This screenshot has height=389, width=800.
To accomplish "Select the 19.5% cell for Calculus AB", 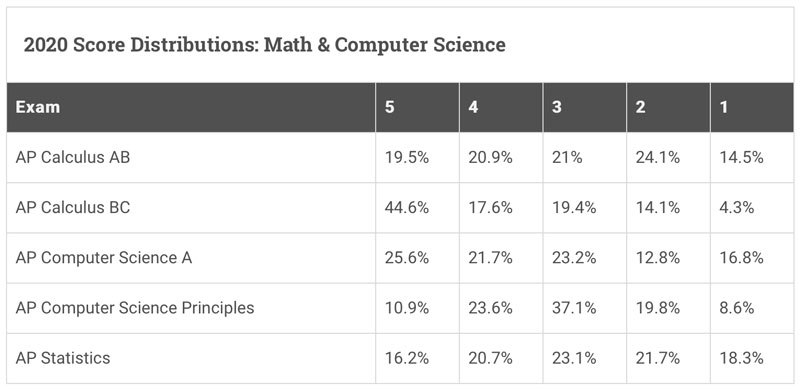I will [417, 157].
